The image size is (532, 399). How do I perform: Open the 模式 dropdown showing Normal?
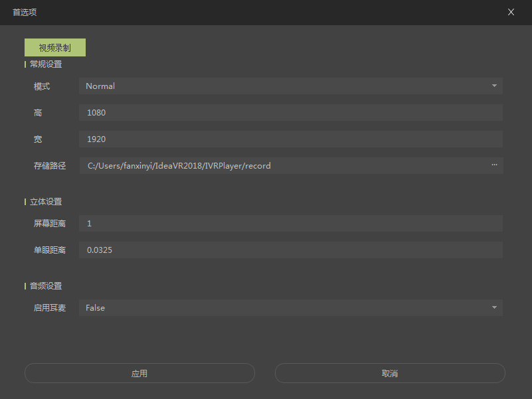coord(290,86)
